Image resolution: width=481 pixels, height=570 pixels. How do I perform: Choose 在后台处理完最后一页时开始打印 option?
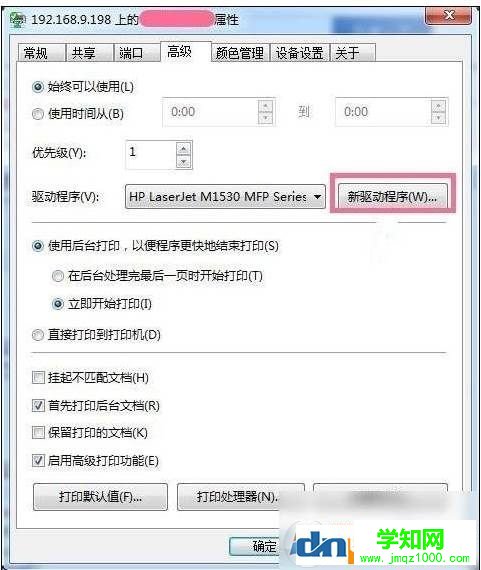(x=57, y=276)
